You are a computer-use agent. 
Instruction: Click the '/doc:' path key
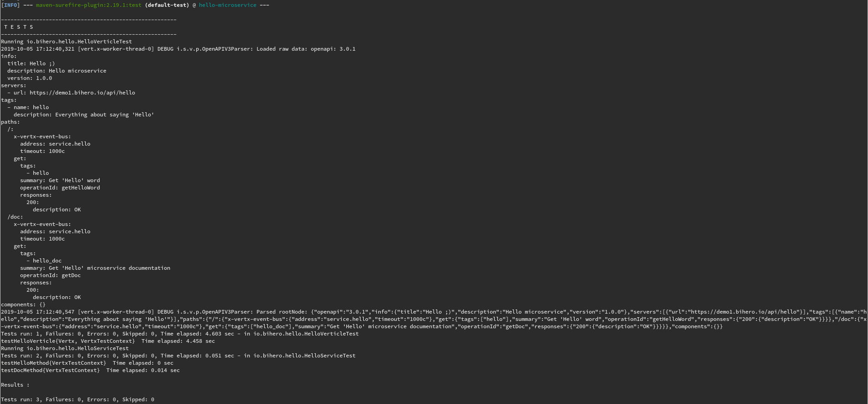[15, 217]
